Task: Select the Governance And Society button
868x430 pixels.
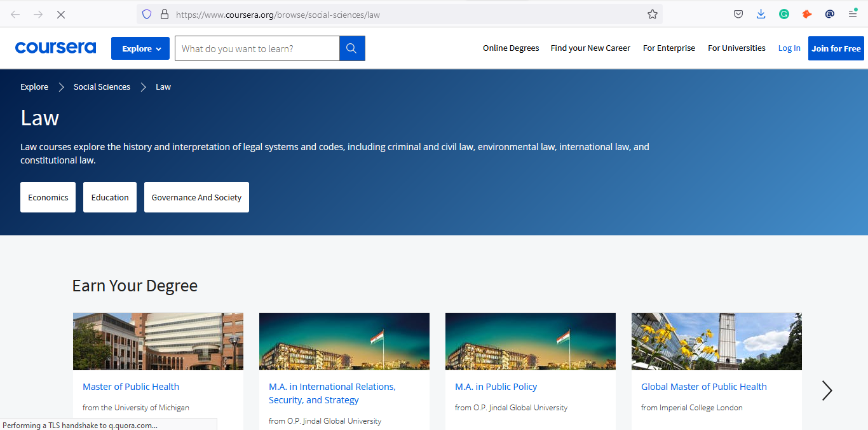Action: tap(196, 197)
